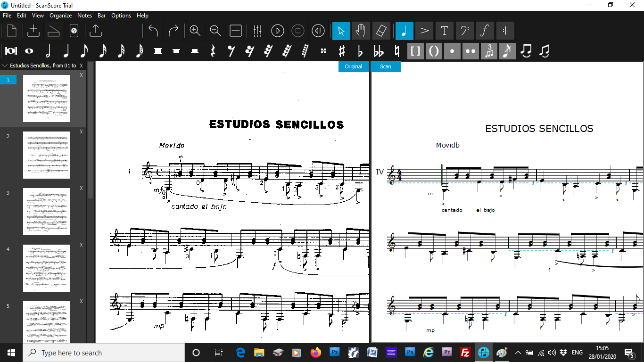The image size is (644, 362).
Task: Select the half note value
Action: (x=48, y=51)
